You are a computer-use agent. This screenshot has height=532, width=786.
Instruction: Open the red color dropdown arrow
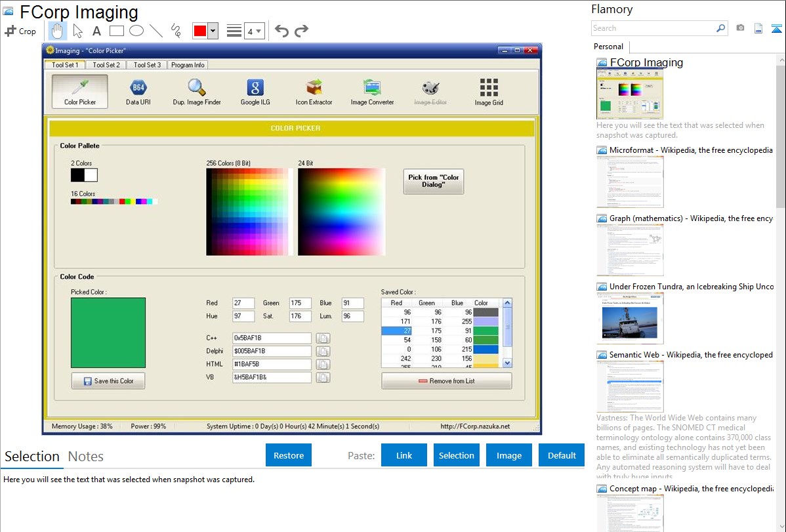tap(213, 31)
